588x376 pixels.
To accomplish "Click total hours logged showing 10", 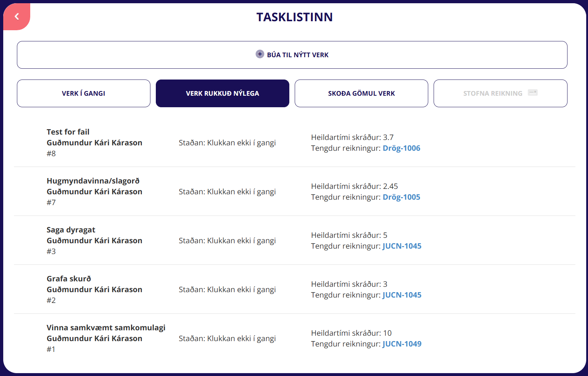I will (351, 333).
